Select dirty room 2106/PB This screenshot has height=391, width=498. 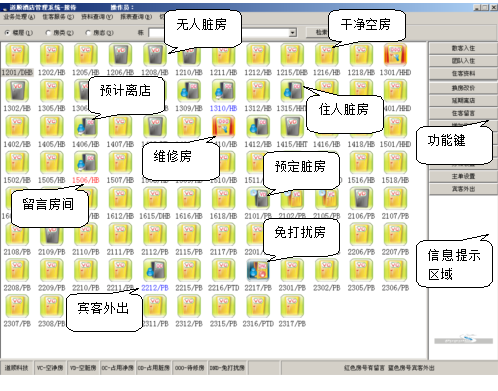pyautogui.click(x=361, y=199)
